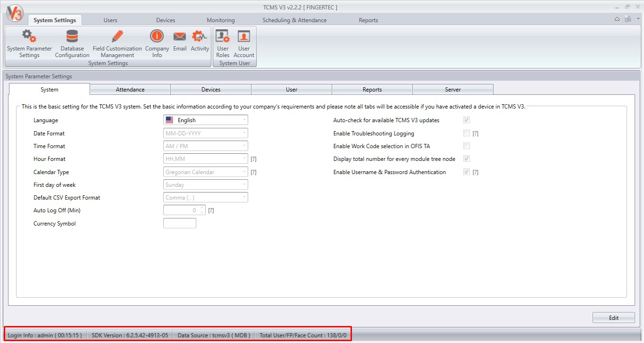
Task: Click help mark beside Enable Troubleshooting Logging
Action: click(x=476, y=134)
